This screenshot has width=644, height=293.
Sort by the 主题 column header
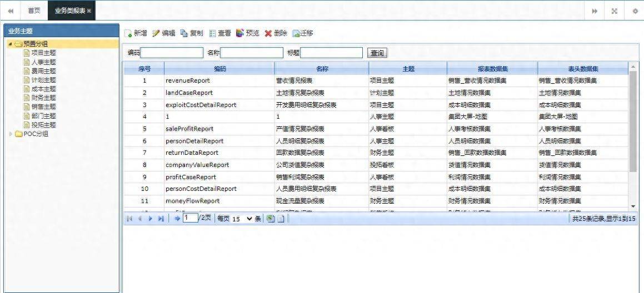point(408,69)
